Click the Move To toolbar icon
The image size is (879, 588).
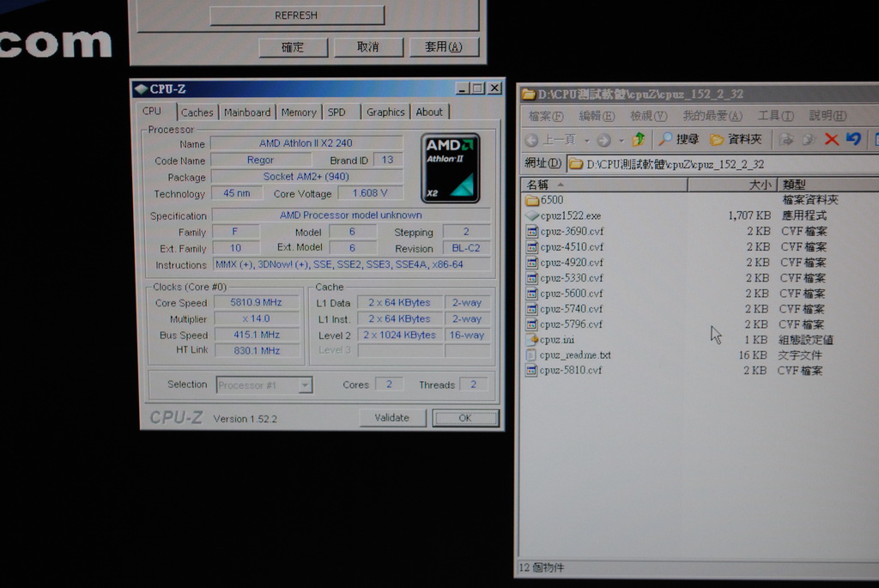coord(786,139)
